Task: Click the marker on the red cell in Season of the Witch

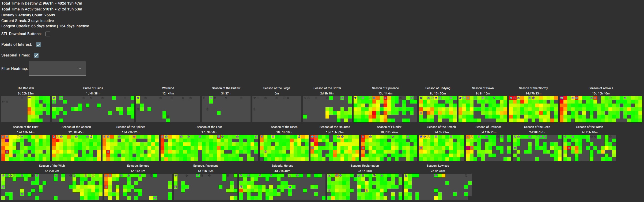Action: tap(569, 148)
